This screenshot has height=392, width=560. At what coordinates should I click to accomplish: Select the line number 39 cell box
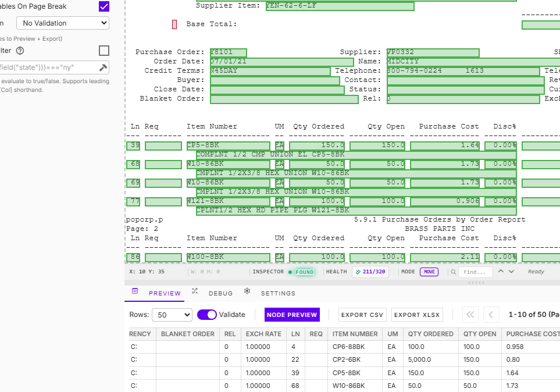click(x=133, y=145)
